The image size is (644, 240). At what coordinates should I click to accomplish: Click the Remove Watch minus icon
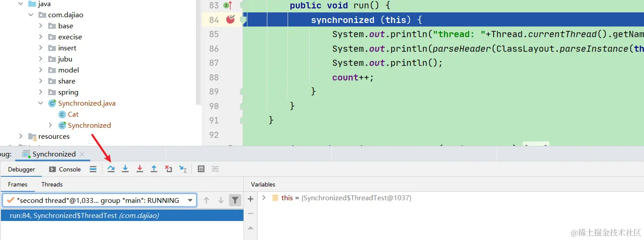[x=251, y=213]
